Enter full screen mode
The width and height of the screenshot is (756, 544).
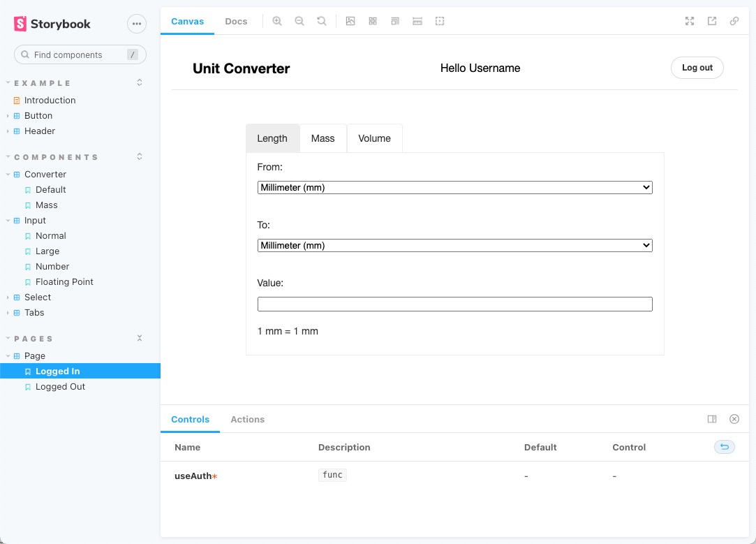[690, 21]
